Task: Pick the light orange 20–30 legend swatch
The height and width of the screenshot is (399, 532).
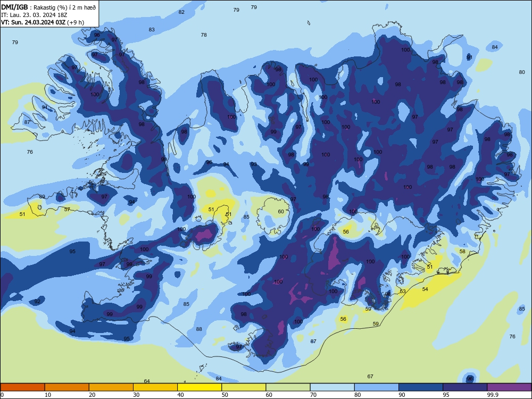Action: tap(111, 387)
